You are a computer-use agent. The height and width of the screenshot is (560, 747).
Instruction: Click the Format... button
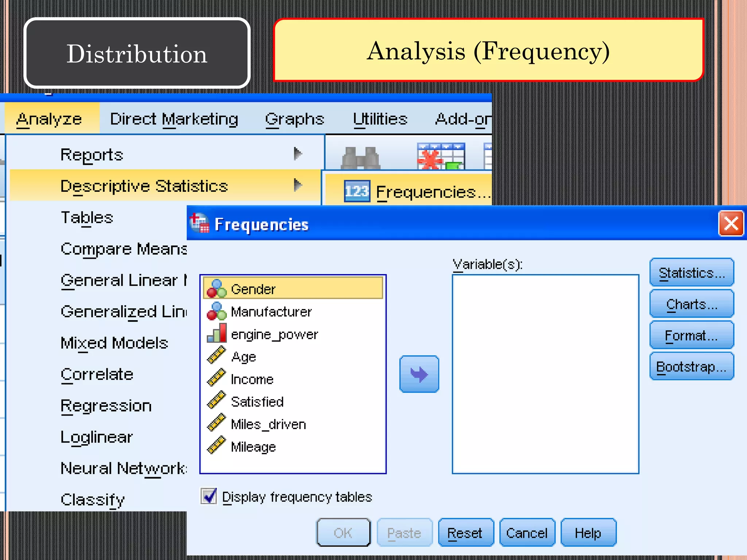tap(692, 335)
